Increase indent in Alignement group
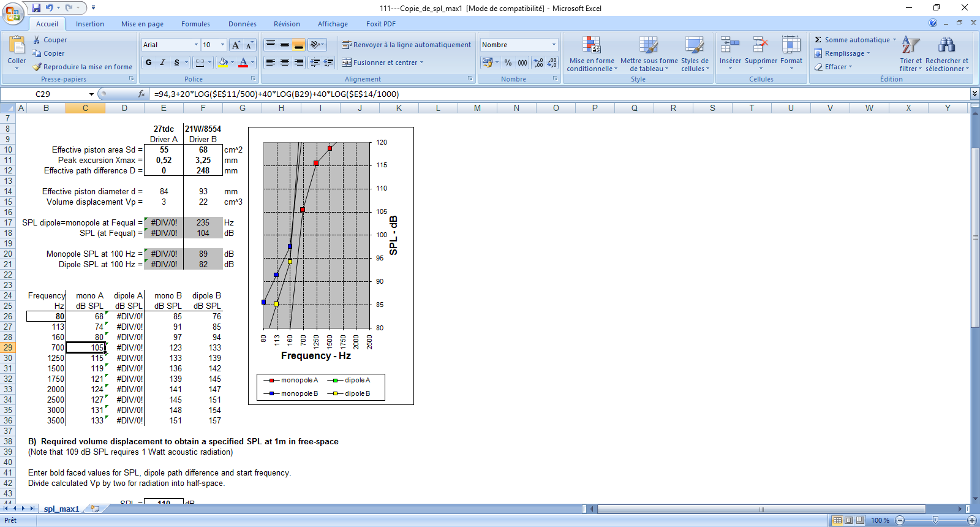The image size is (980, 527). pos(329,63)
